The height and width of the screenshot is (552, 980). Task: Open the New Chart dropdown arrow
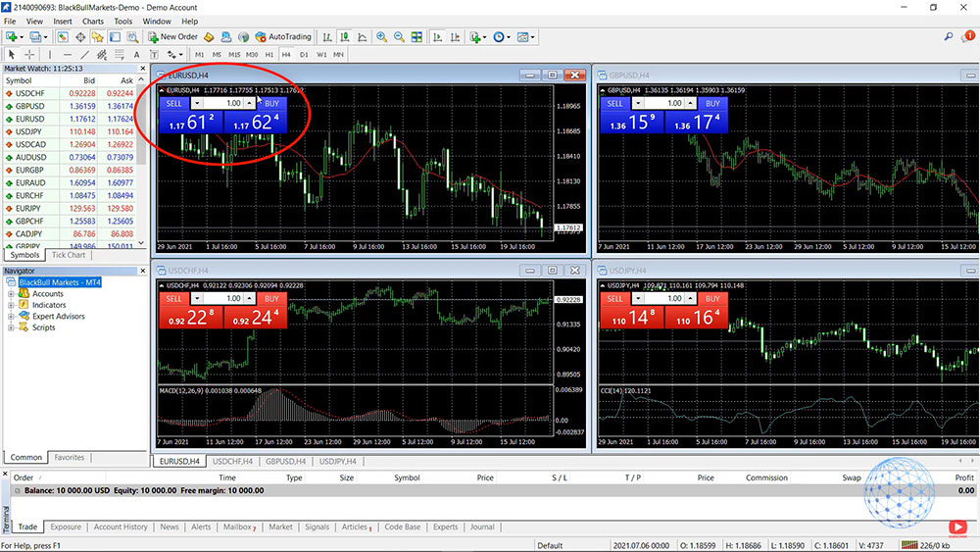pyautogui.click(x=22, y=37)
